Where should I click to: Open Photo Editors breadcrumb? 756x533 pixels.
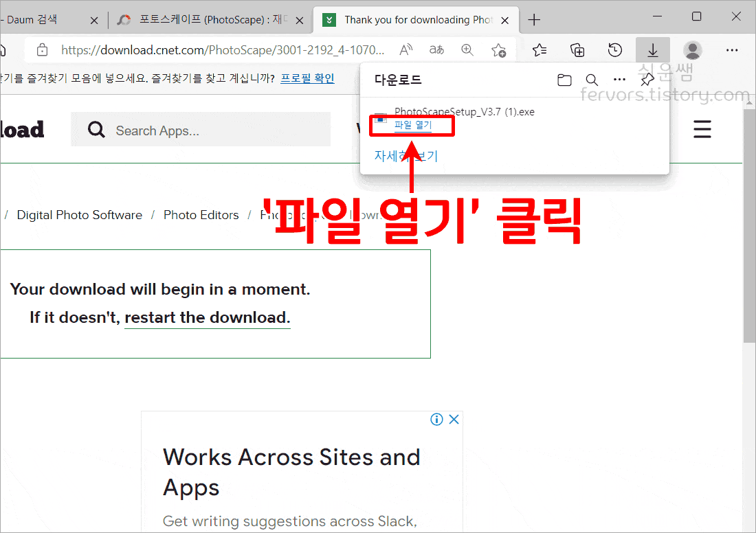click(x=201, y=215)
